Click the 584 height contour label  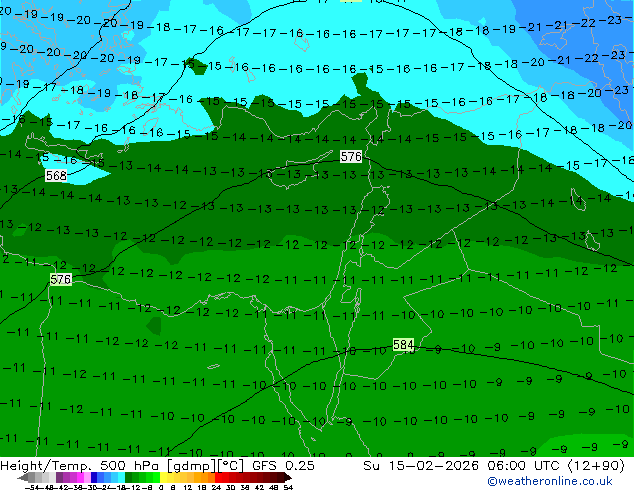coord(404,345)
